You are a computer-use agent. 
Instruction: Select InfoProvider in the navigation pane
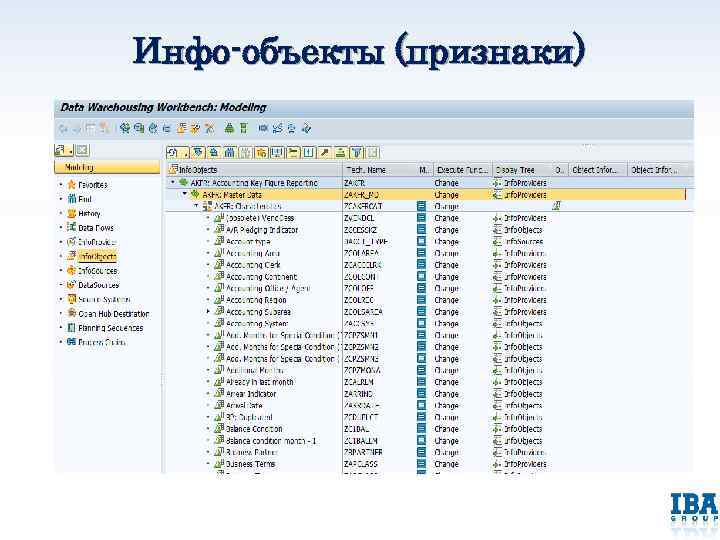coord(97,242)
